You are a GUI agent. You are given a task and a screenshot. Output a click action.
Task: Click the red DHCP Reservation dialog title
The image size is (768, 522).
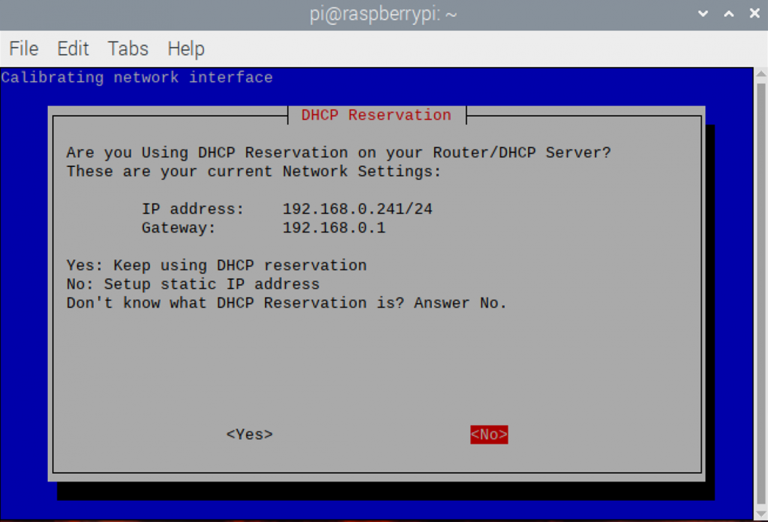click(x=376, y=115)
